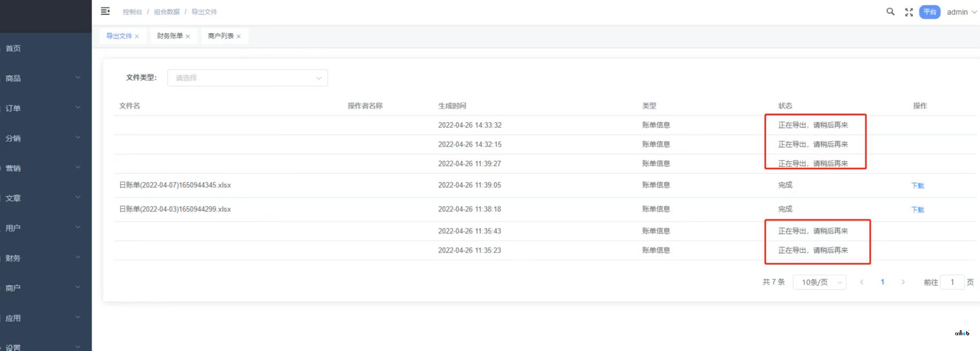Collapse the sidebar with the menu fold icon
980x351 pixels.
click(x=105, y=11)
